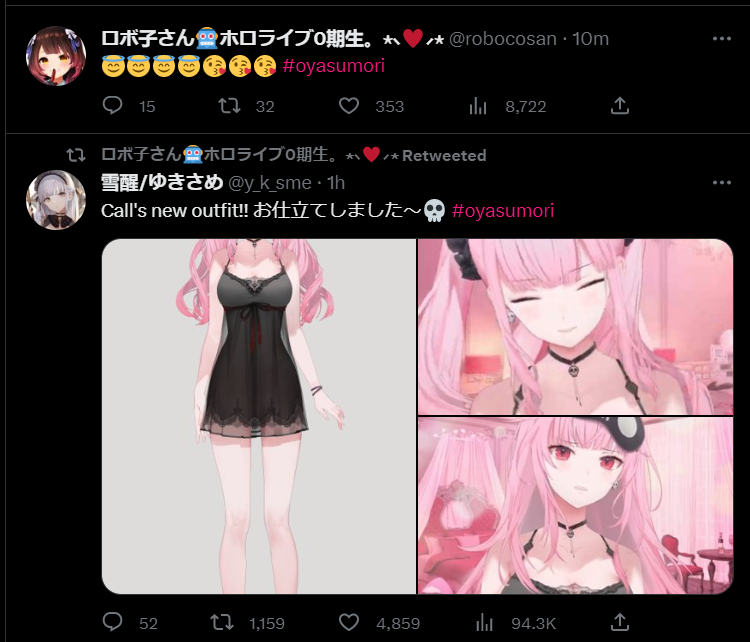View analytics showing 94.3K views
The height and width of the screenshot is (642, 750).
coord(484,622)
